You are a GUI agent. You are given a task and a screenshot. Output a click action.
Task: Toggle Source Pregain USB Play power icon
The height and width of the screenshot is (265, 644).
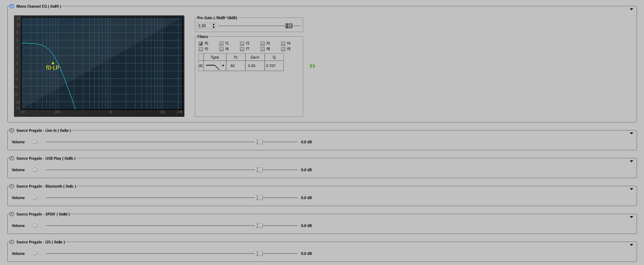coord(12,158)
